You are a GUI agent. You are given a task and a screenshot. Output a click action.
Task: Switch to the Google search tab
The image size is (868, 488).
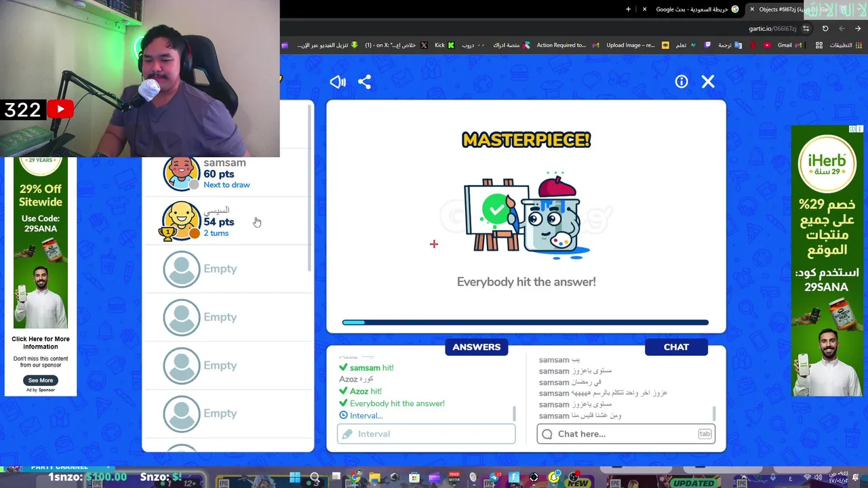point(692,9)
